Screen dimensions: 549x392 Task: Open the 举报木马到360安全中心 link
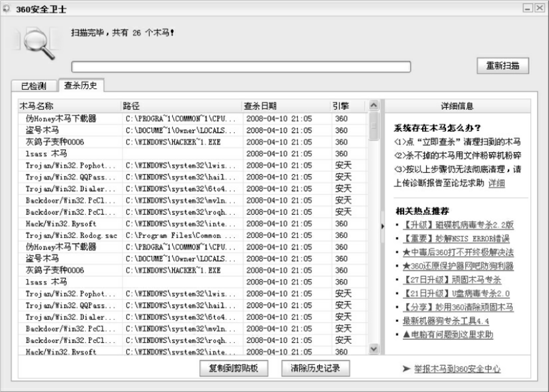(457, 369)
